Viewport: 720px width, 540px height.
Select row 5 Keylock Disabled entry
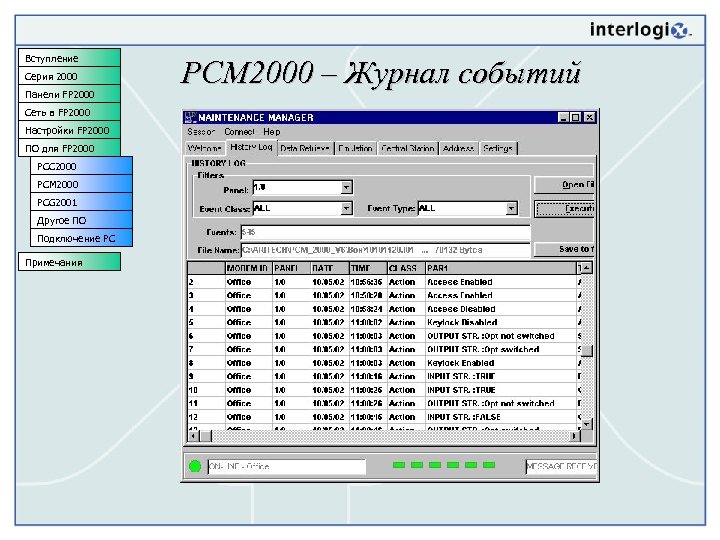[382, 322]
